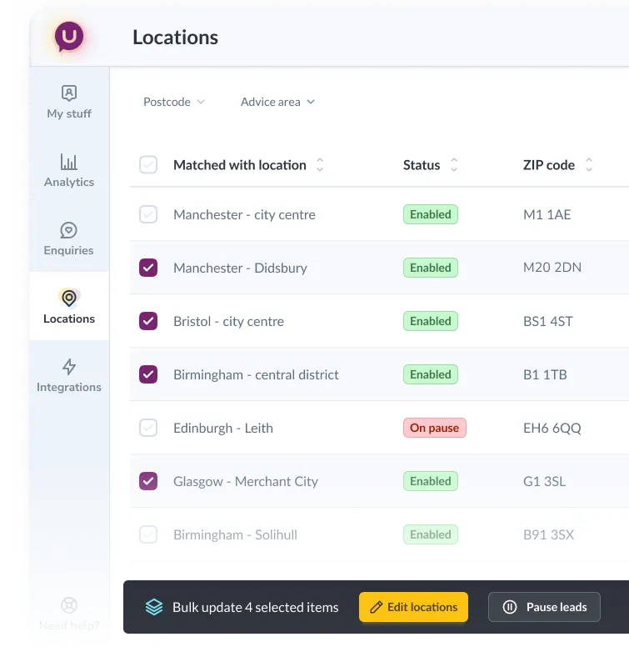629x672 pixels.
Task: Open the Analytics bar chart icon
Action: 69,162
